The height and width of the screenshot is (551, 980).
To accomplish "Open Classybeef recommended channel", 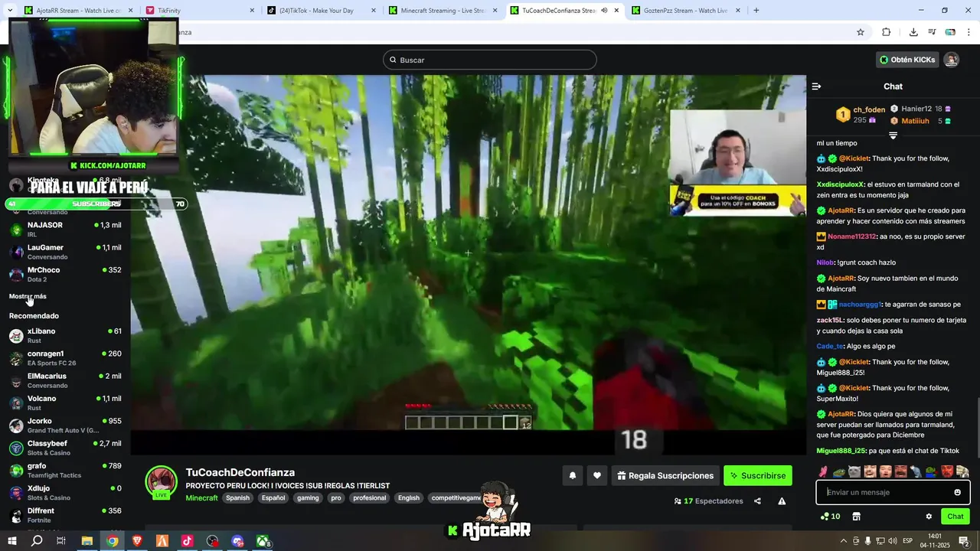I will tap(65, 448).
